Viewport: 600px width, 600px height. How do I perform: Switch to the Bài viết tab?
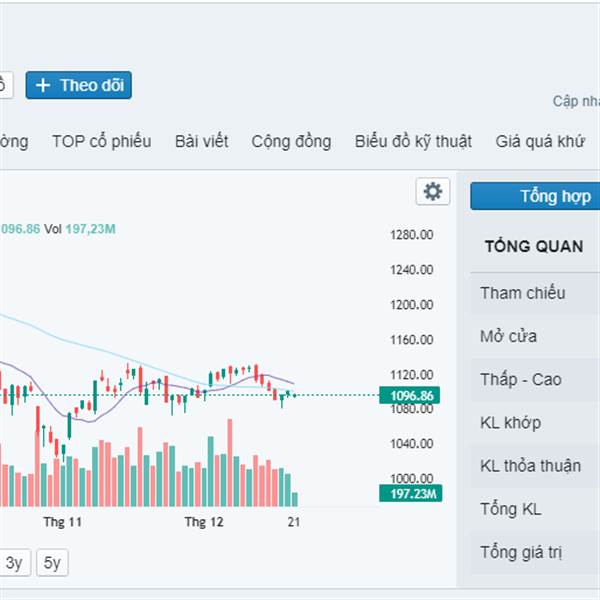coord(201,141)
